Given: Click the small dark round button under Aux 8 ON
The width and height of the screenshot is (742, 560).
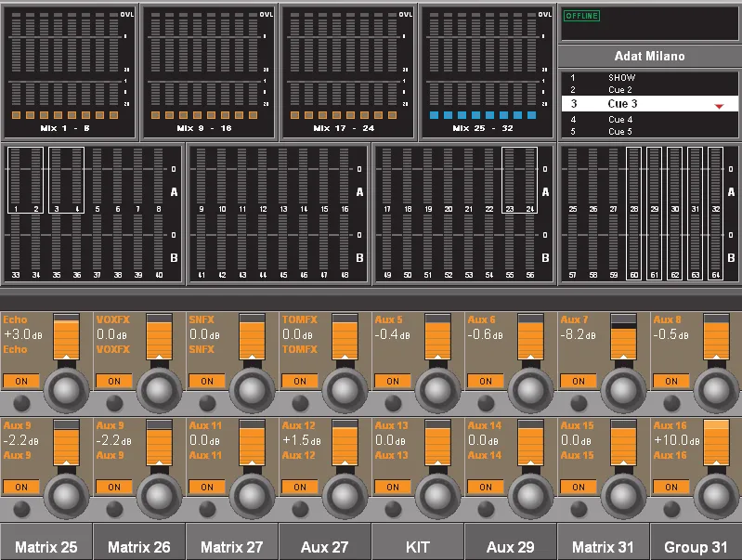Looking at the screenshot, I should pyautogui.click(x=671, y=403).
